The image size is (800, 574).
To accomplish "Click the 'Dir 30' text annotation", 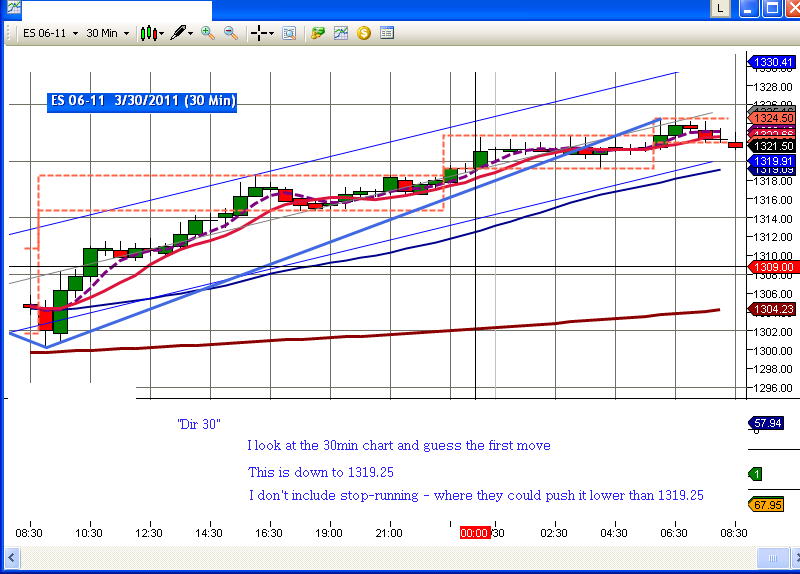I will (199, 424).
